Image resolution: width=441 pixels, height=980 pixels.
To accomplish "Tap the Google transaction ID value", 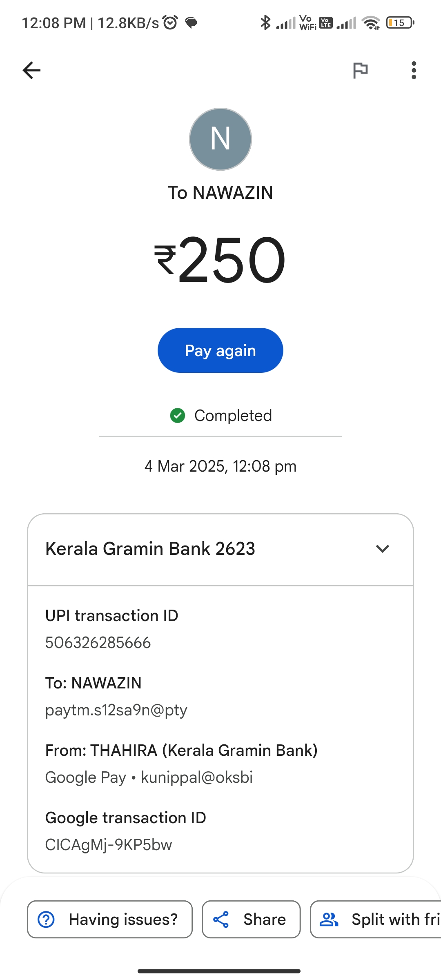I will (109, 845).
